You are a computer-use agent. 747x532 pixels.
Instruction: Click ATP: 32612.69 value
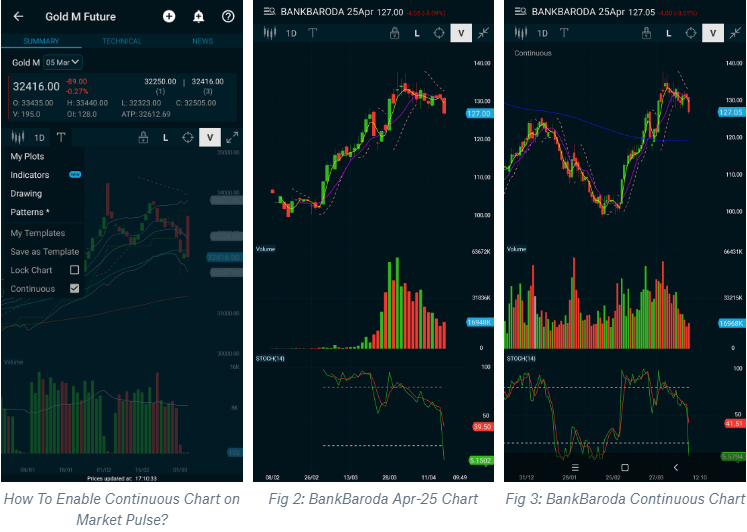[146, 114]
